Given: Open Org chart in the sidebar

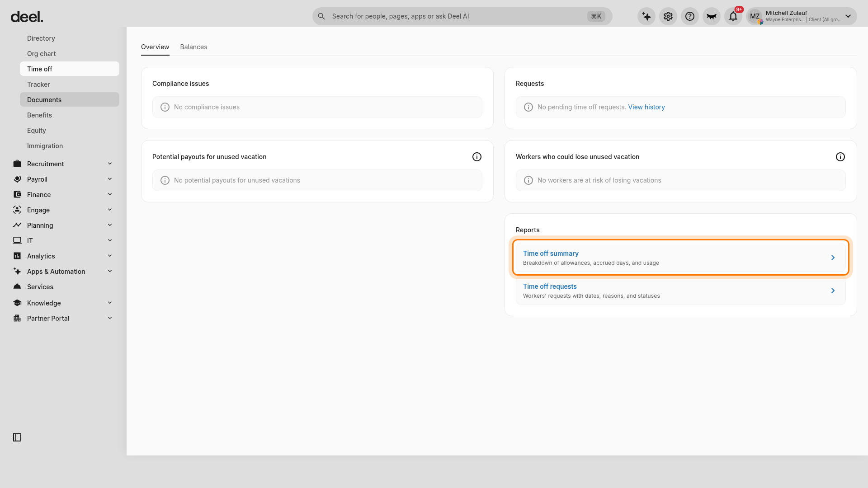Looking at the screenshot, I should tap(70, 54).
